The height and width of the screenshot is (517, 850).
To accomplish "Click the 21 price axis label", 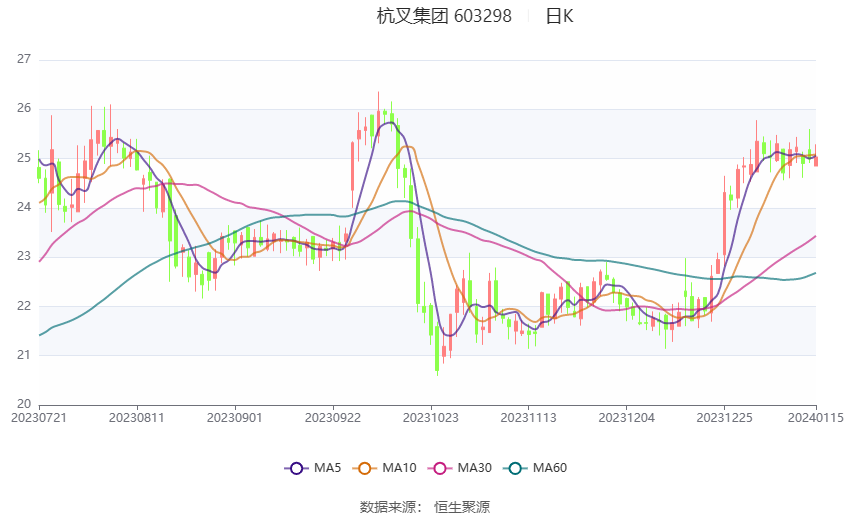I will coord(24,355).
